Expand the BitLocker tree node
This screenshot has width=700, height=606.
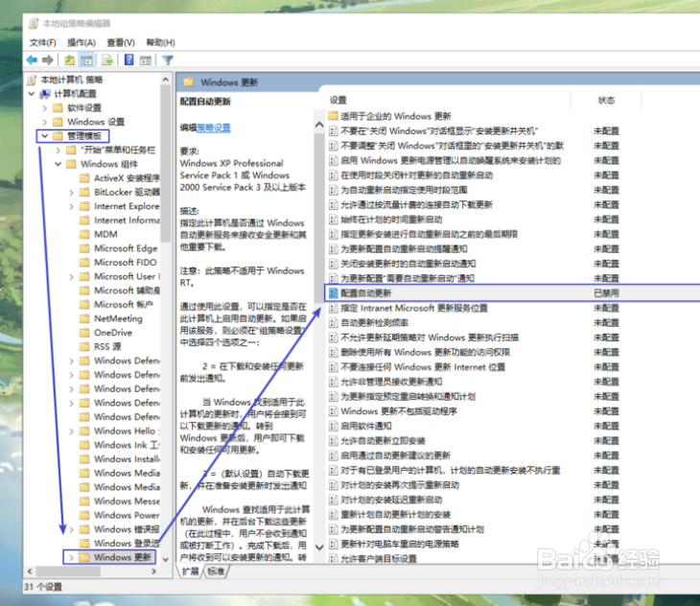click(x=71, y=193)
